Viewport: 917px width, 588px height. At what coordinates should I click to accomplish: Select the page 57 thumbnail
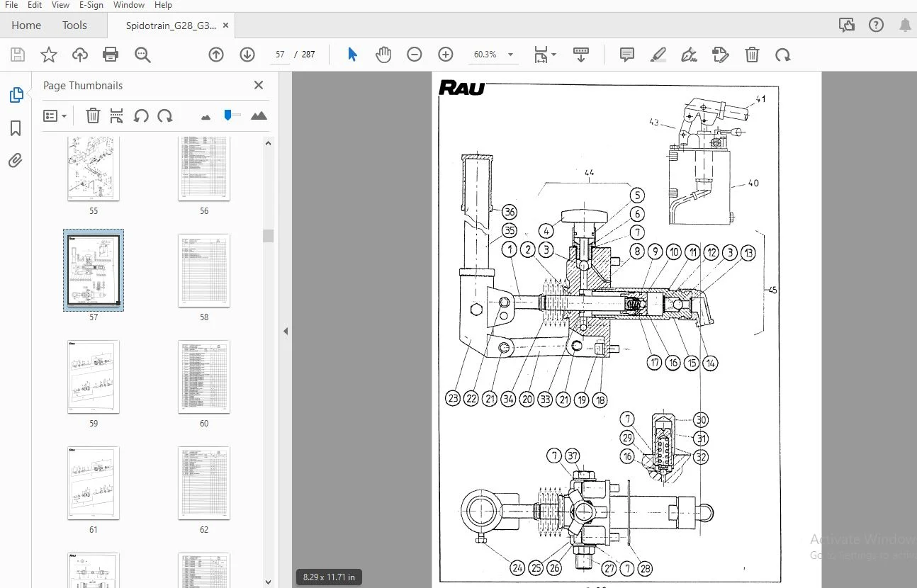[x=94, y=271]
